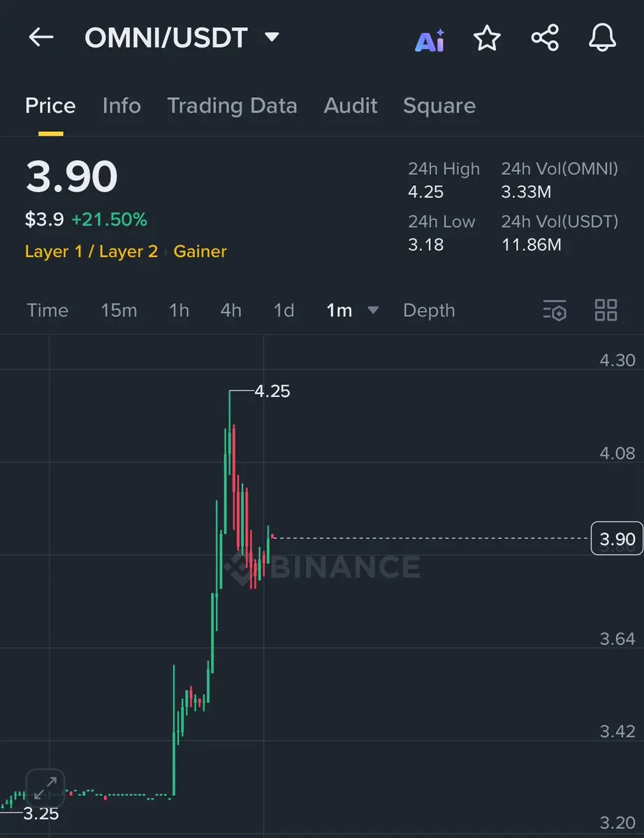Open the Gainer tag link

(200, 251)
